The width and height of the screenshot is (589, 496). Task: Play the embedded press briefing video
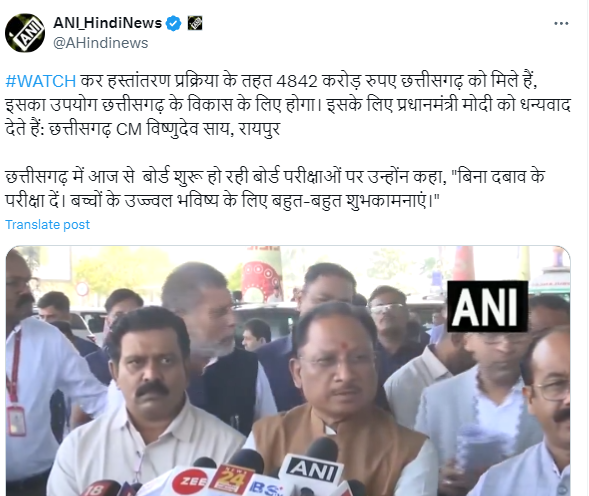288,371
